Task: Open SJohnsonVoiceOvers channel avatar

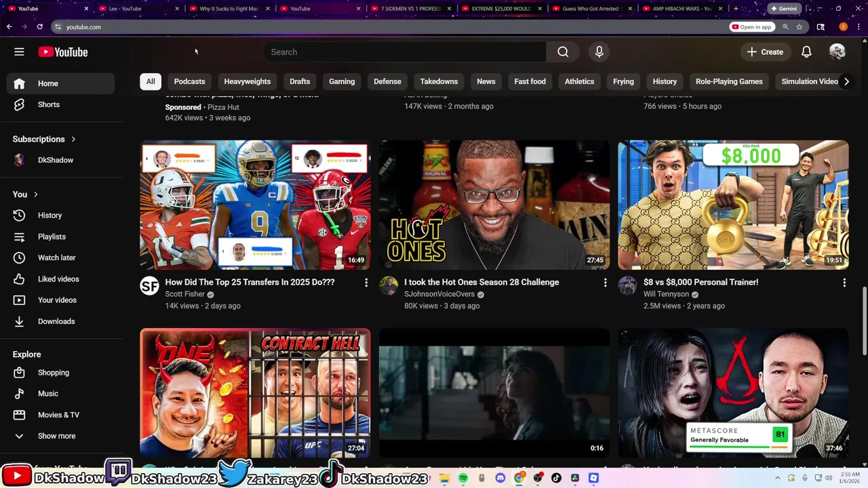Action: (x=389, y=285)
